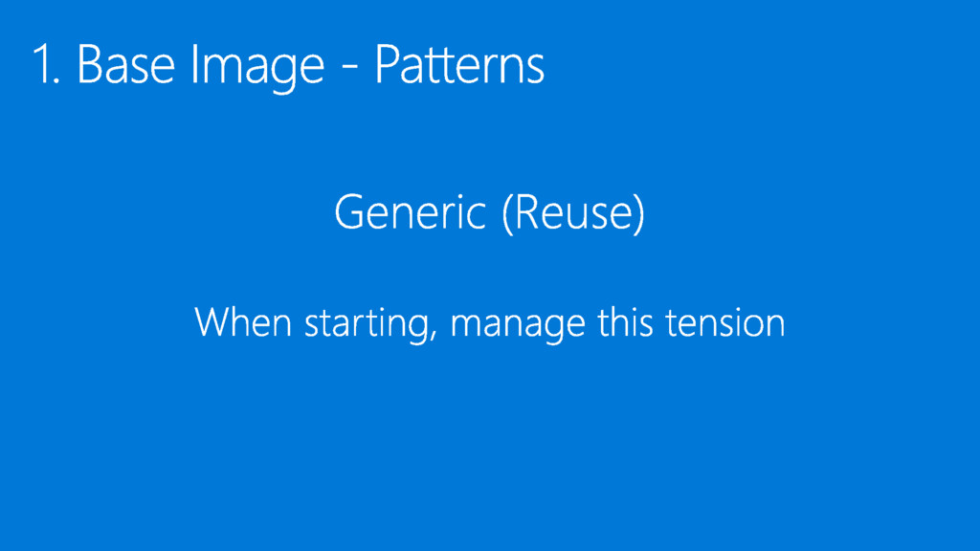The height and width of the screenshot is (551, 980).
Task: Click the opening parenthesis before 'Reuse'
Action: (x=507, y=213)
